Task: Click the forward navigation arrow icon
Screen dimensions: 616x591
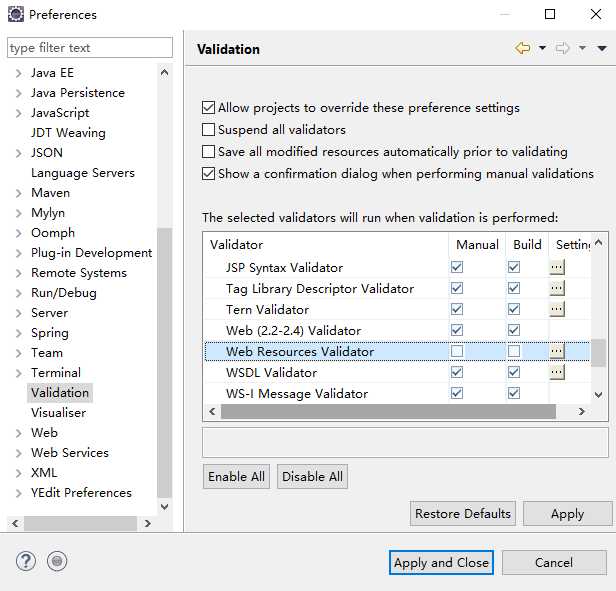Action: point(563,48)
